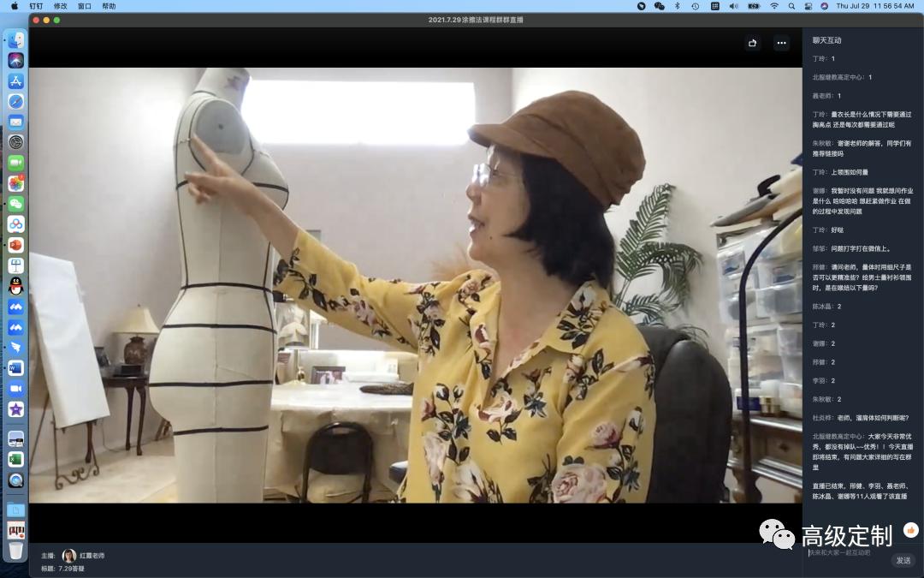The image size is (924, 578).
Task: Open Mail app in the Dock
Action: (16, 122)
